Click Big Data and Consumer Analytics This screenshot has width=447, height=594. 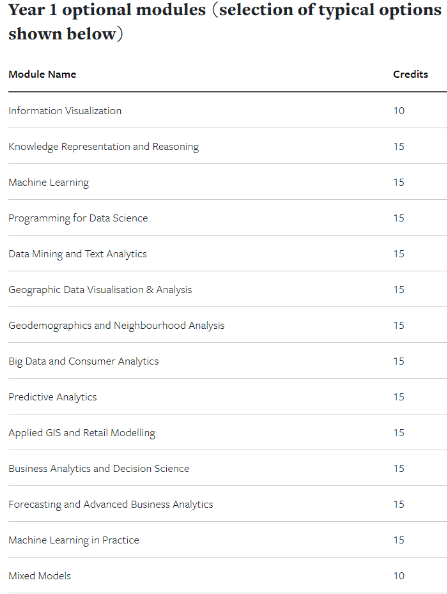pos(83,361)
